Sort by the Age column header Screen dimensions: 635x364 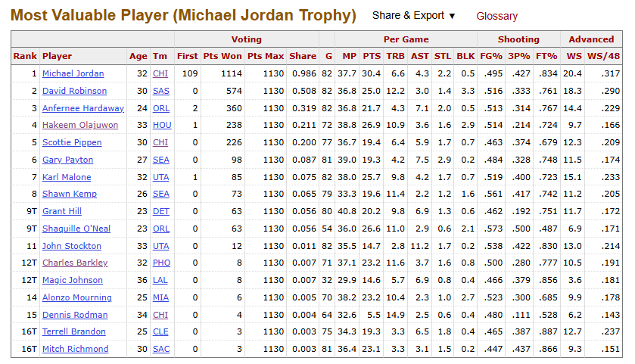coord(138,56)
